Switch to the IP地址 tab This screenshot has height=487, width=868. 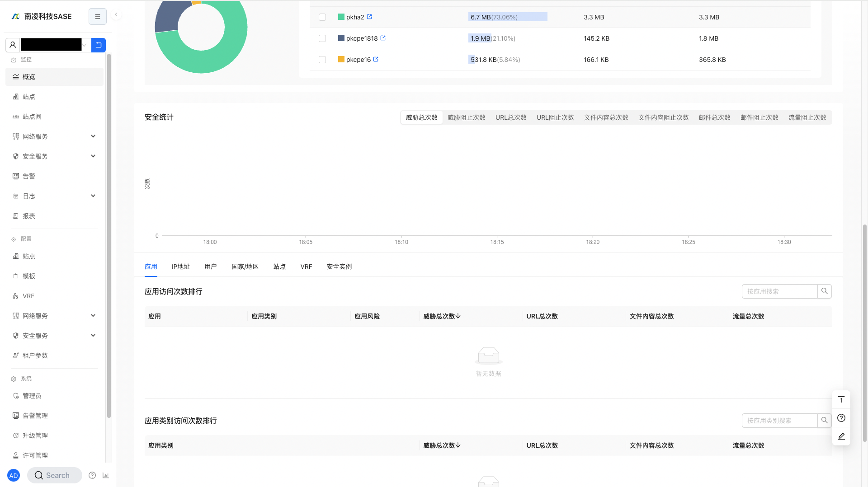(181, 267)
